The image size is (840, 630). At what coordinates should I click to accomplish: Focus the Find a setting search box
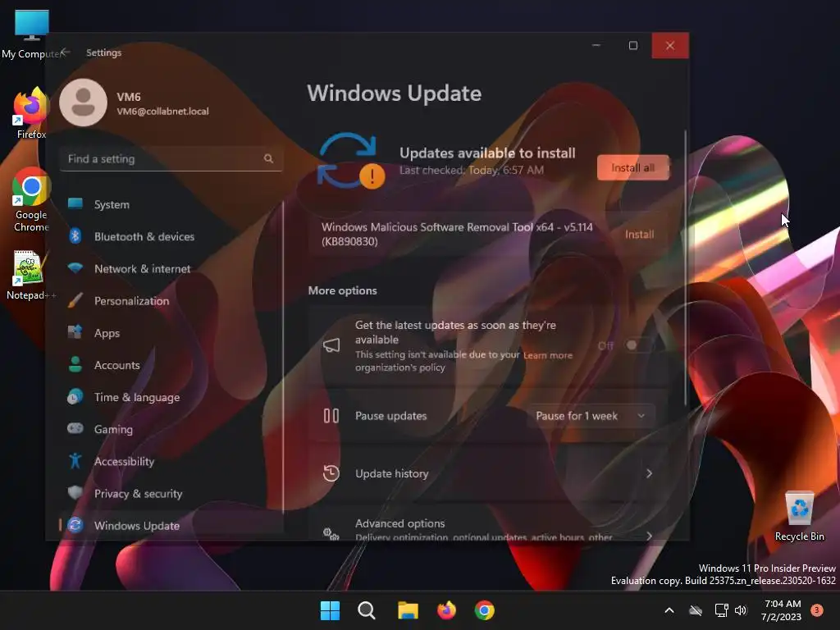coord(171,158)
